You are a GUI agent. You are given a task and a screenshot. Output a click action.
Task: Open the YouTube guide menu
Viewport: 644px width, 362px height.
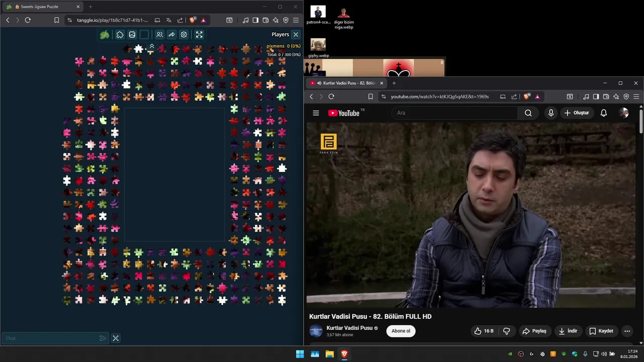click(x=316, y=113)
